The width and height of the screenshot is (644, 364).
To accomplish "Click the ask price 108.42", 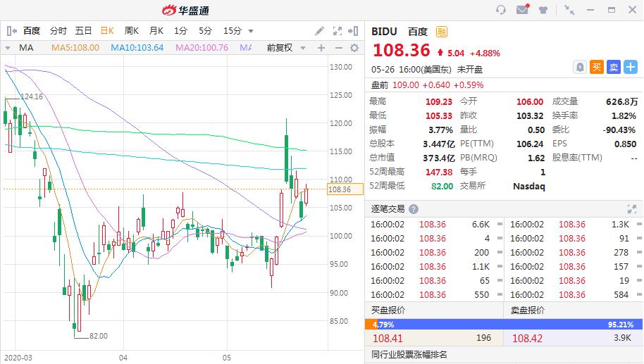I will tap(527, 339).
